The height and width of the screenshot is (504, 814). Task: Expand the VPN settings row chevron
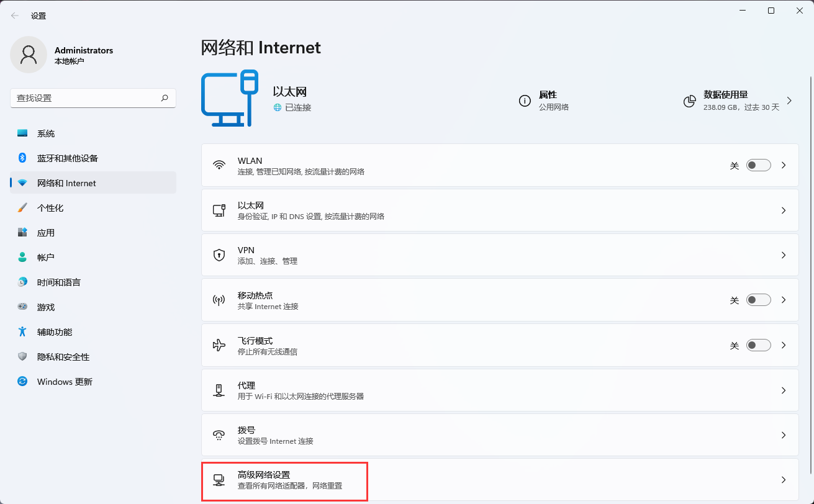click(x=784, y=254)
